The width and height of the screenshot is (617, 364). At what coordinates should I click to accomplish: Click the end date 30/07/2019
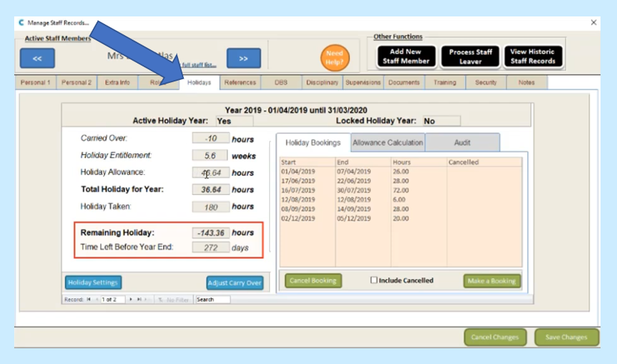click(x=354, y=191)
